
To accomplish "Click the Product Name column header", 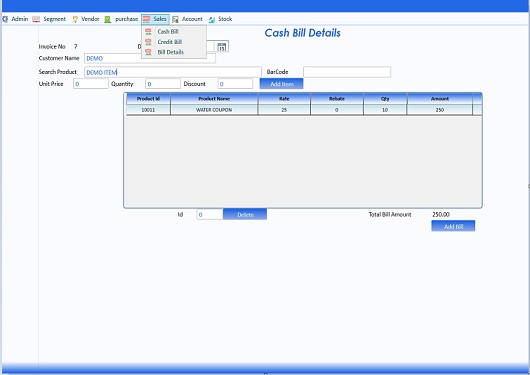I will click(x=214, y=99).
